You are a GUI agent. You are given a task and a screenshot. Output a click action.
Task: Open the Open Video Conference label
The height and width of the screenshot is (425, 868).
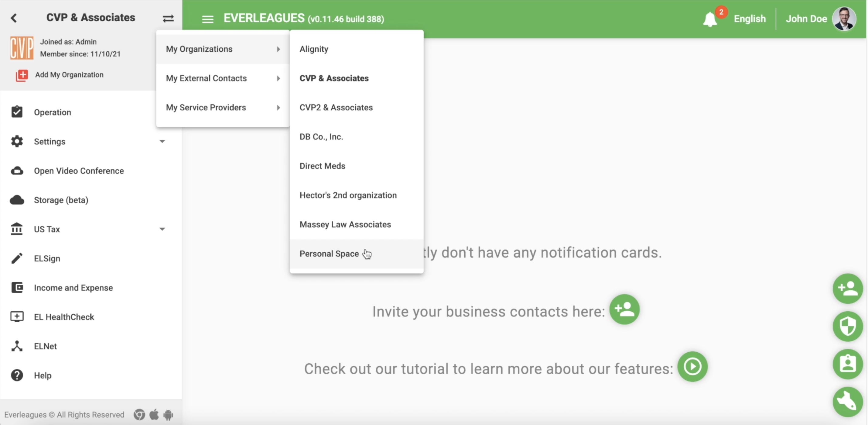[x=79, y=171]
